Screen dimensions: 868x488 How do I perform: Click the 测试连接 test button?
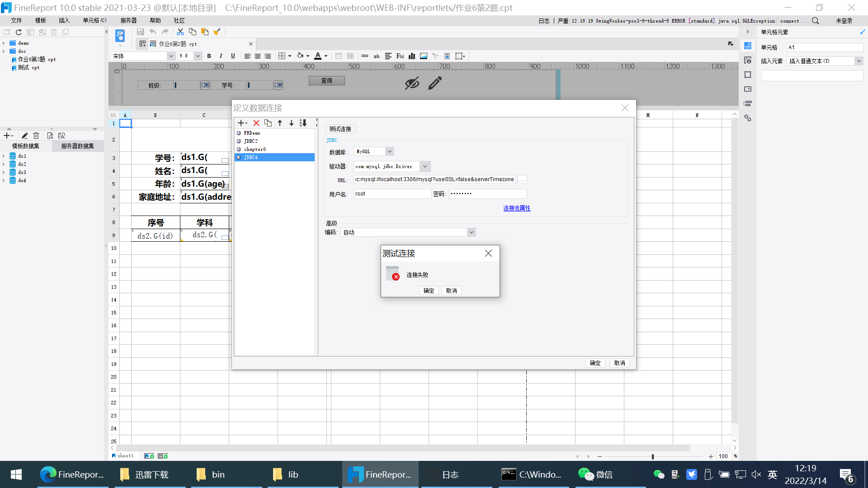click(x=340, y=129)
